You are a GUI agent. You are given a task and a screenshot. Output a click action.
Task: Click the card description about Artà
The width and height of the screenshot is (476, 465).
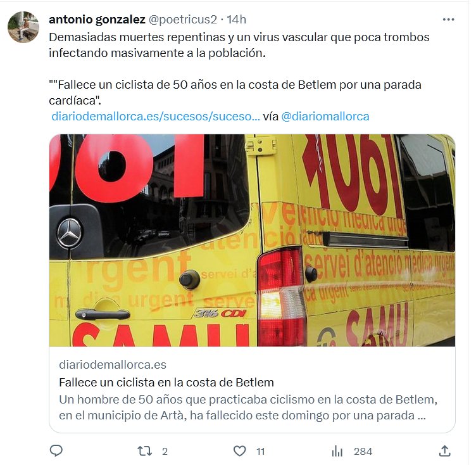click(x=248, y=407)
